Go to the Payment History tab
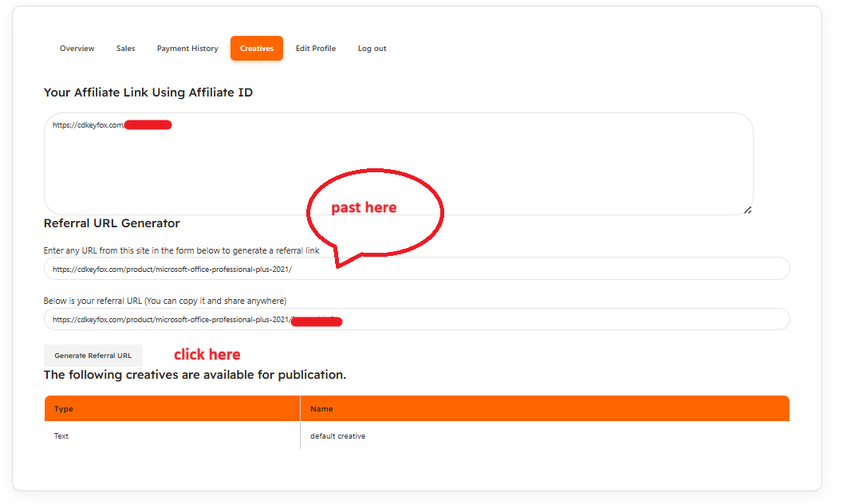The width and height of the screenshot is (847, 504). (x=187, y=49)
